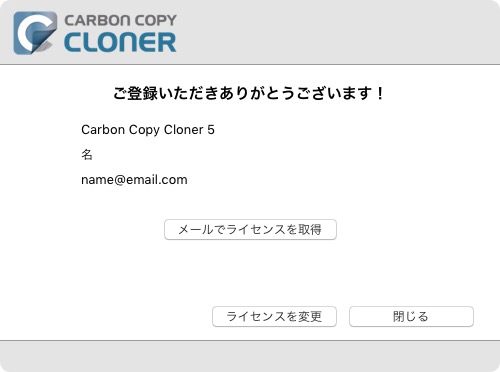Click the exclamation mark ending the heading
Viewport: 500px width, 372px height.
tap(380, 93)
